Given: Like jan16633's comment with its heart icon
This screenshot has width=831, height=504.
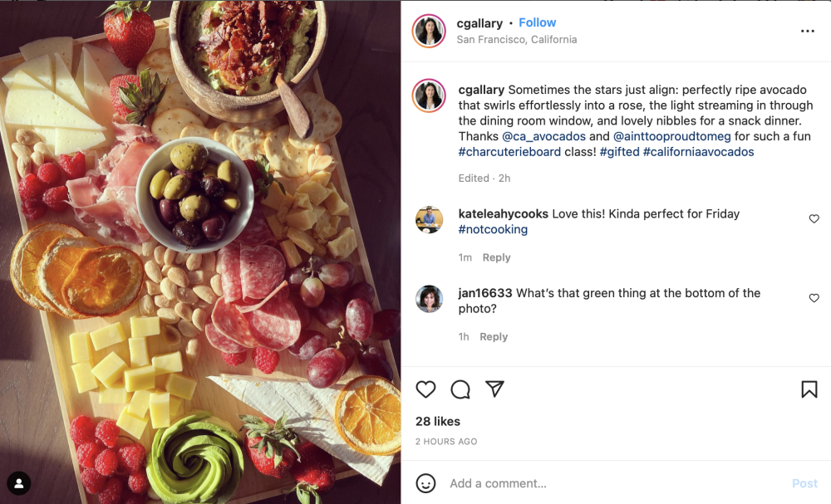Looking at the screenshot, I should (814, 297).
